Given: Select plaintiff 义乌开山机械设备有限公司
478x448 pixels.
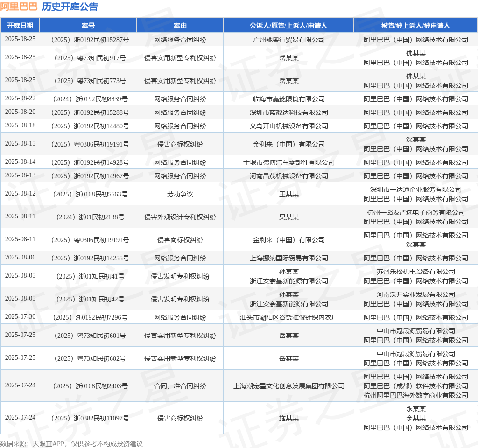Looking at the screenshot, I should click(288, 126).
